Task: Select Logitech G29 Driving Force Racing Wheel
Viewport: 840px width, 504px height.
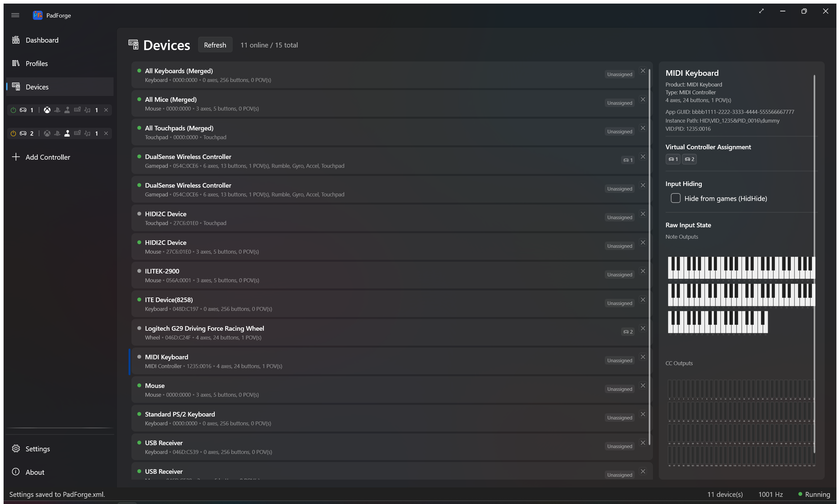Action: [392, 333]
